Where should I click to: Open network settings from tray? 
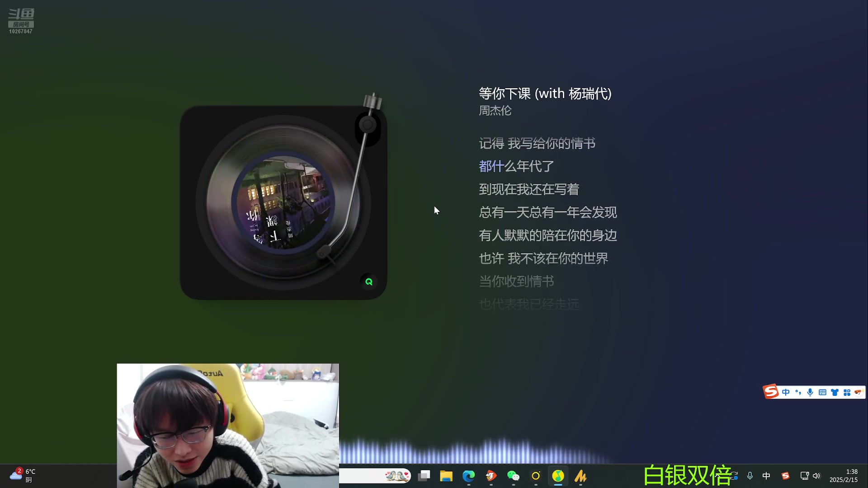(x=805, y=476)
